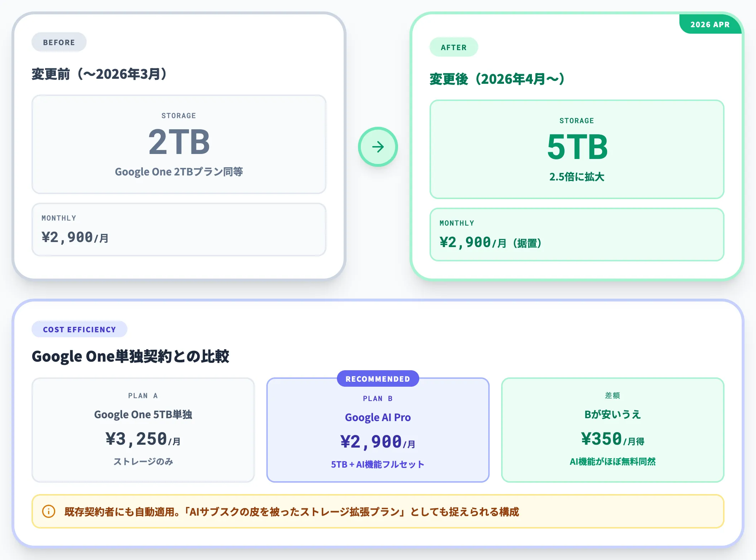Click Plan B price ¥2,900/月
This screenshot has height=560, width=756.
pyautogui.click(x=378, y=442)
